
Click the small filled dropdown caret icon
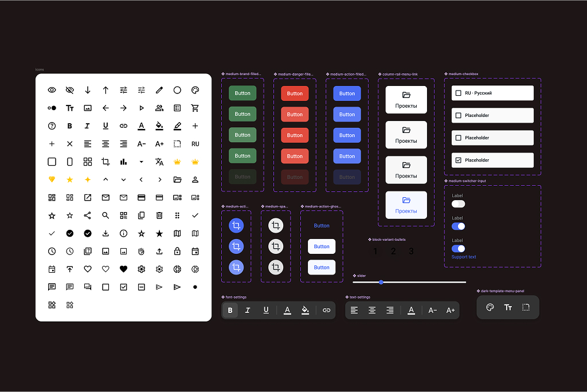pos(142,162)
